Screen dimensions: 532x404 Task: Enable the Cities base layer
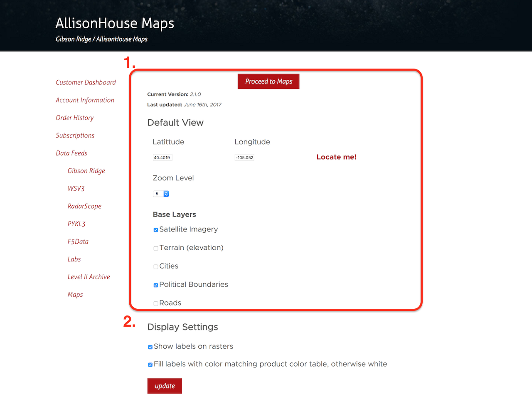[156, 267]
